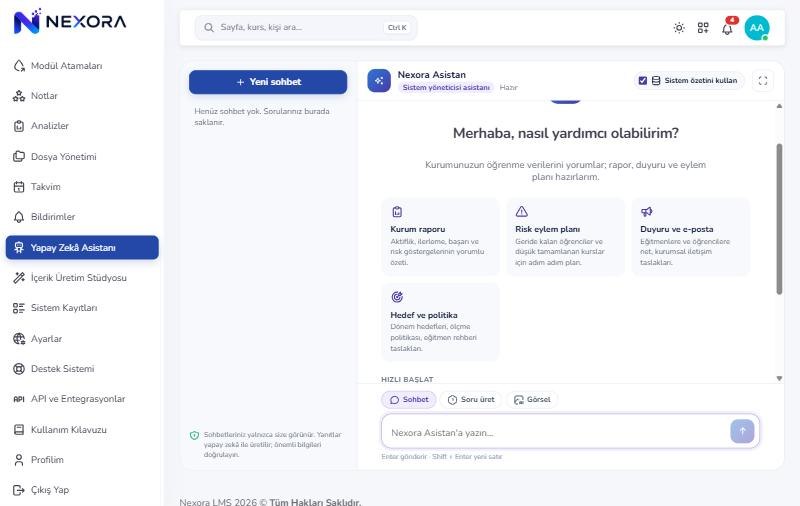Click the Nexora logo

pyautogui.click(x=70, y=21)
